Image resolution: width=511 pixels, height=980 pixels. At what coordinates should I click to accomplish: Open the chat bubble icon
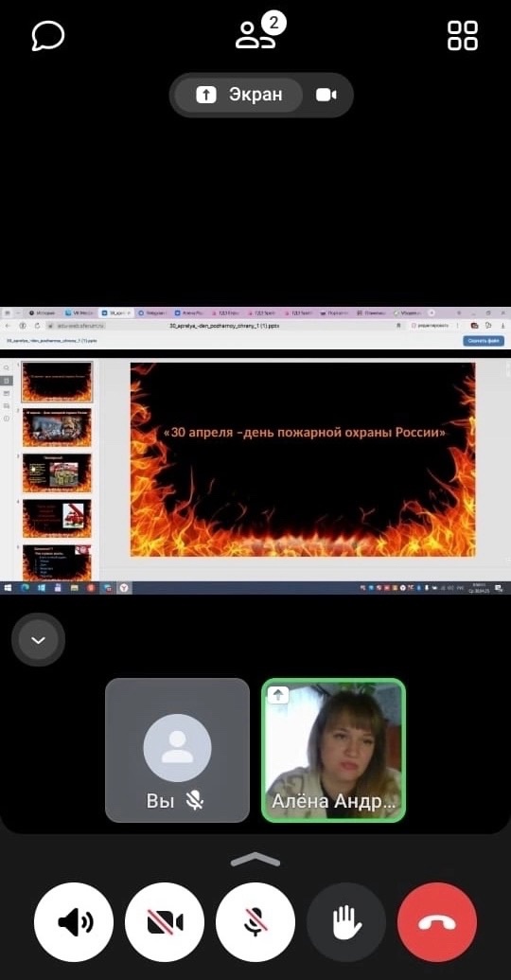48,36
